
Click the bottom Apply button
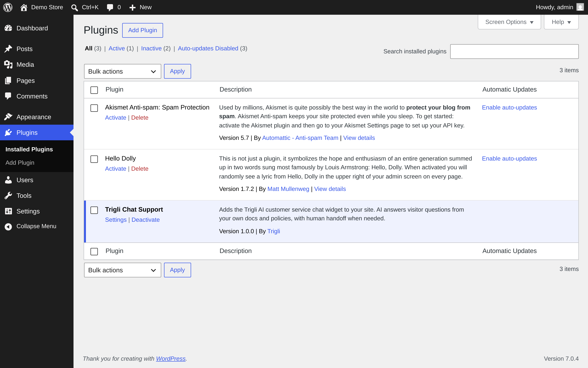tap(177, 270)
